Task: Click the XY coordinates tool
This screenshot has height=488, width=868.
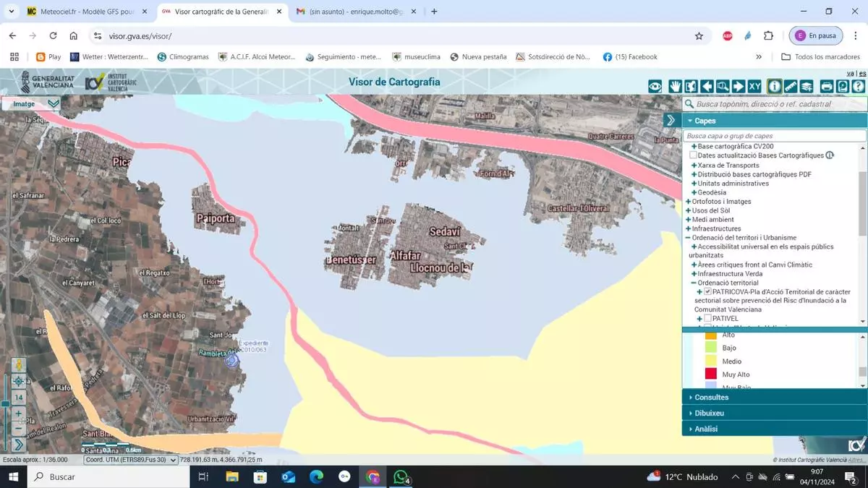Action: (754, 87)
